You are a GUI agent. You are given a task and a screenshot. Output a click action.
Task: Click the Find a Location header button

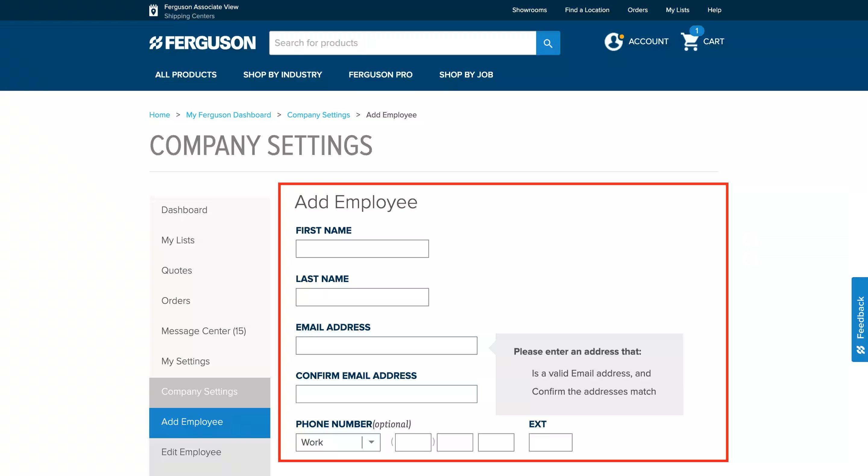pos(587,9)
